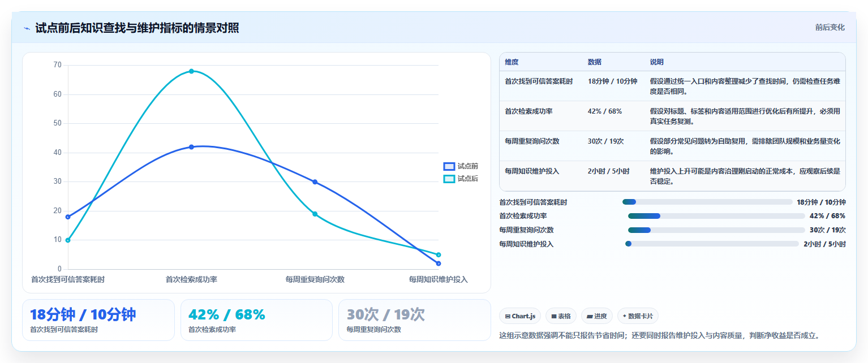The image size is (868, 363).
Task: Click the 试点后 data point at 5
Action: [439, 254]
